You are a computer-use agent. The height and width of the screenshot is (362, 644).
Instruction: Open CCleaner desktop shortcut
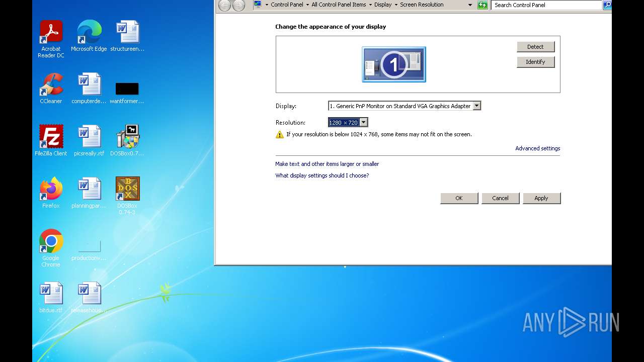[51, 88]
